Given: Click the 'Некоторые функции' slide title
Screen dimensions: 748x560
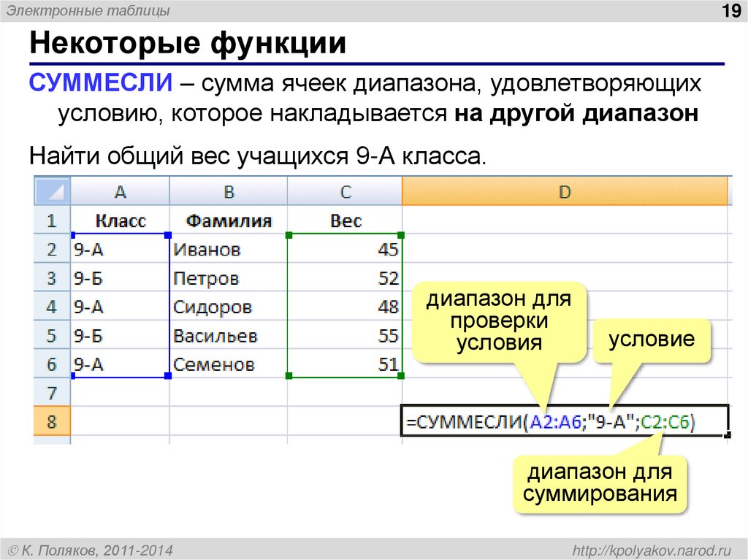Looking at the screenshot, I should (188, 43).
